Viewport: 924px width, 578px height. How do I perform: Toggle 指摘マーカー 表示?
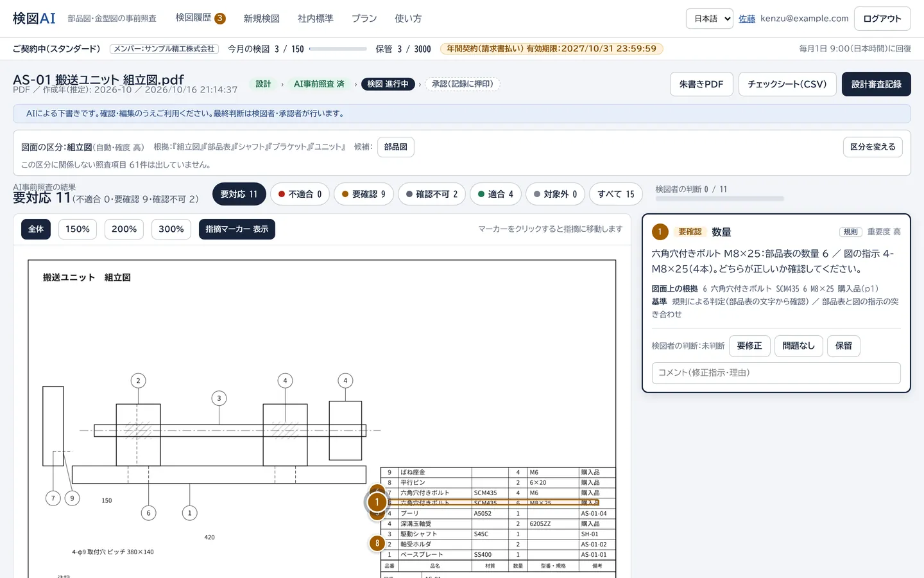coord(237,229)
